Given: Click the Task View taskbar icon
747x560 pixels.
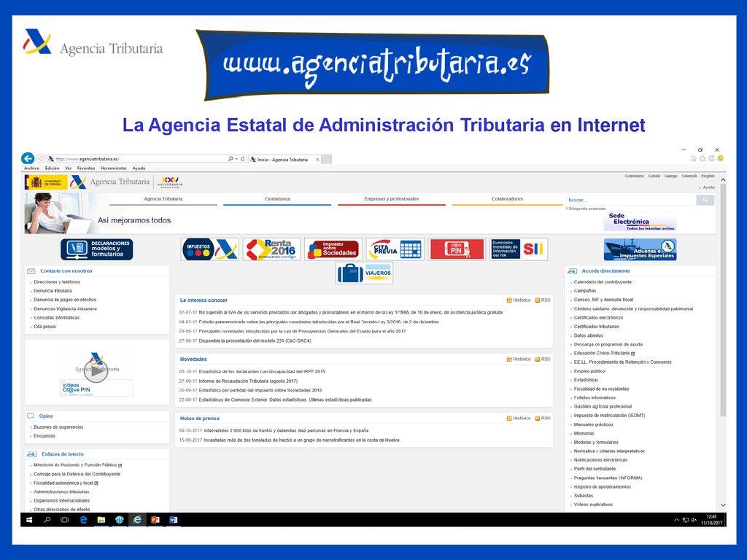Looking at the screenshot, I should pos(65,520).
